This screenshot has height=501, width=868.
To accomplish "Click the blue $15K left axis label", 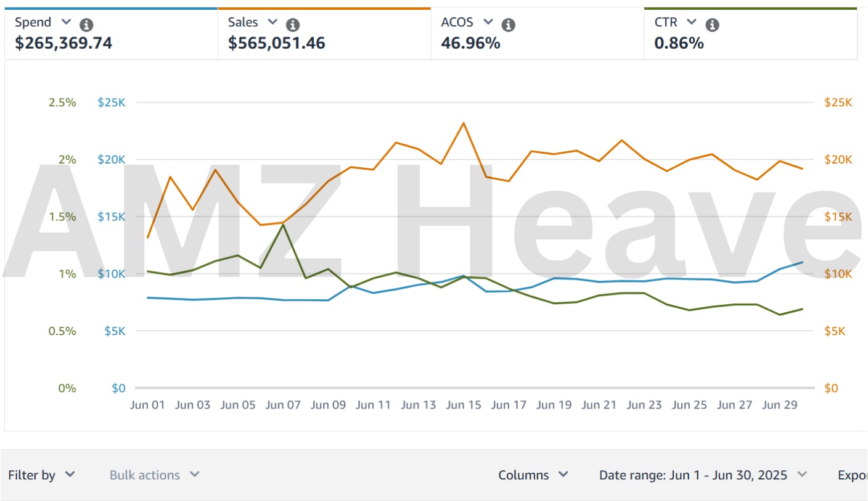I will [111, 217].
